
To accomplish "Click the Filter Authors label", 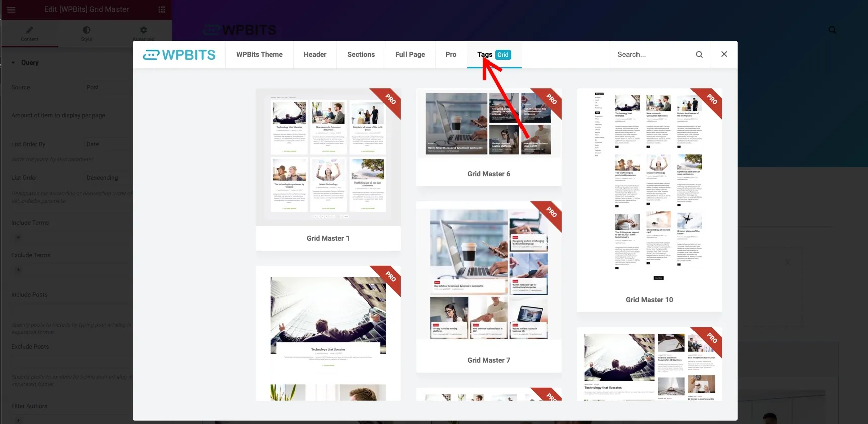I will pyautogui.click(x=29, y=406).
